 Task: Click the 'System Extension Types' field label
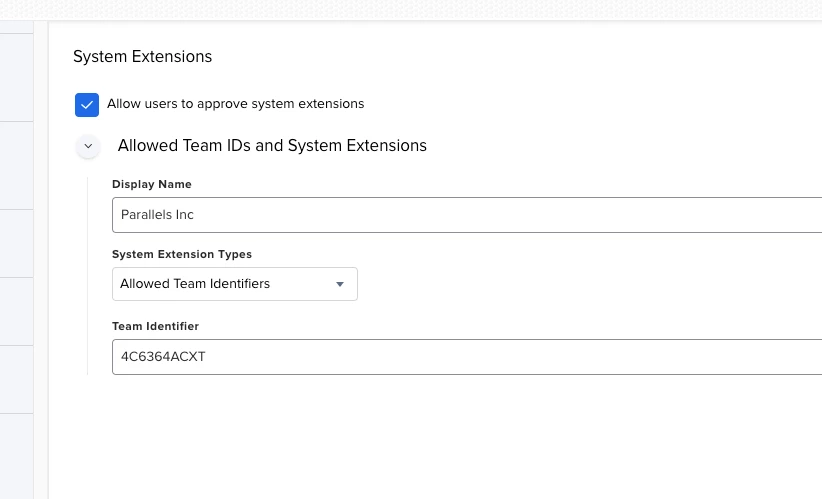pyautogui.click(x=182, y=255)
